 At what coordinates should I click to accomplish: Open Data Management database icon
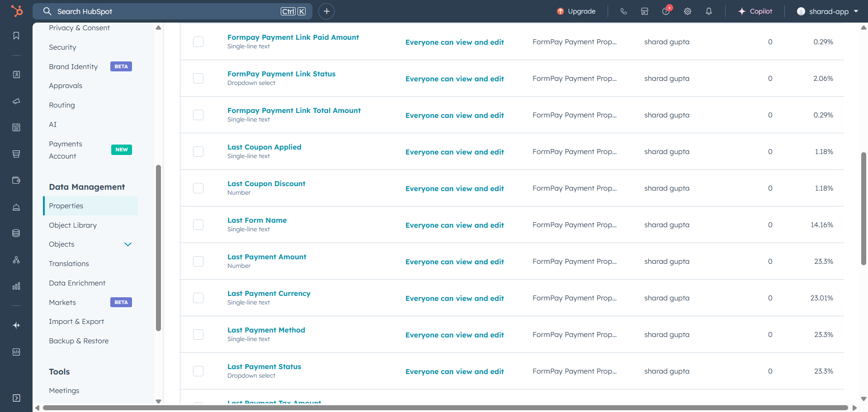click(x=16, y=233)
